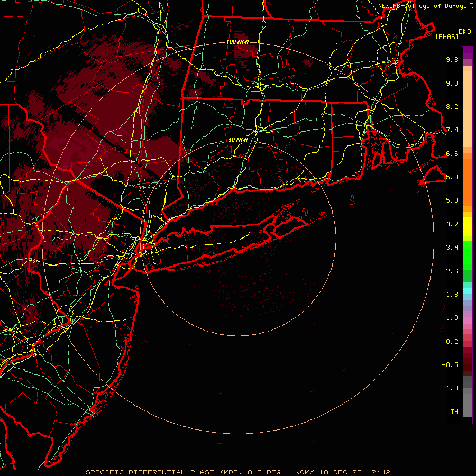This screenshot has height=476, width=476.
Task: Click the 9.0 scale value
Action: point(452,83)
